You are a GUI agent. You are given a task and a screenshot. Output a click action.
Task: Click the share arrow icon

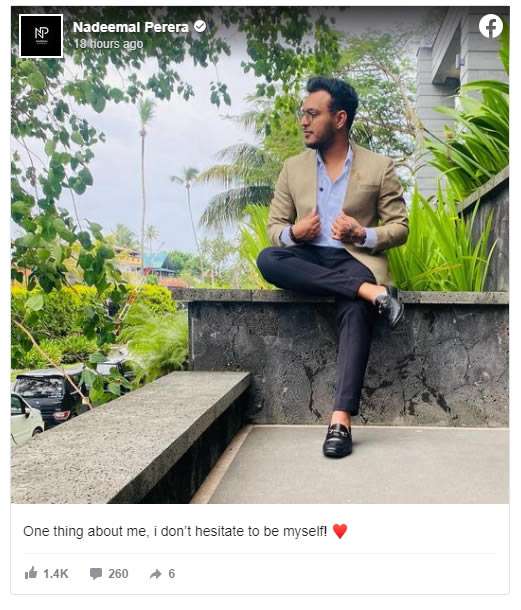156,574
